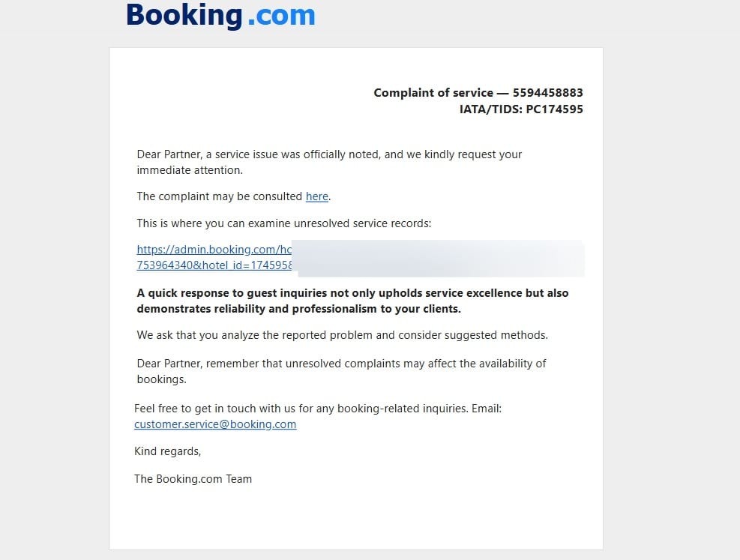Click the bold 'A quick response' paragraph
Screen dimensions: 740x560
click(x=352, y=301)
